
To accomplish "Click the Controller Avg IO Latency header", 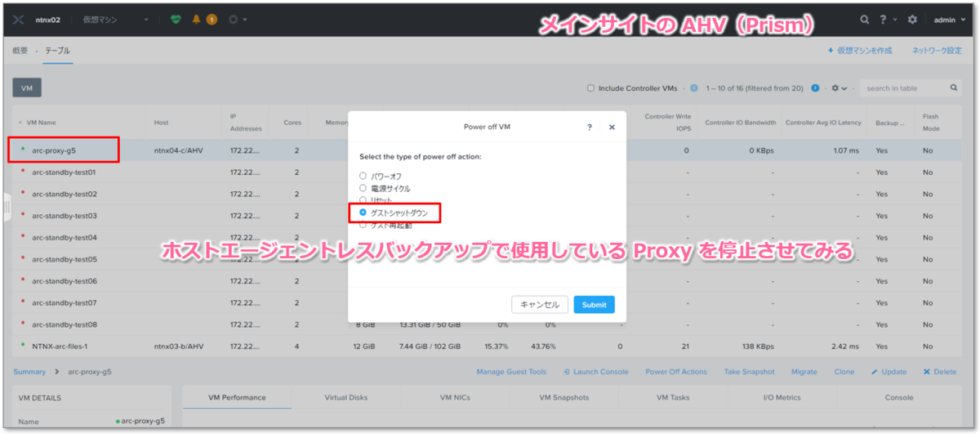I will coord(823,123).
